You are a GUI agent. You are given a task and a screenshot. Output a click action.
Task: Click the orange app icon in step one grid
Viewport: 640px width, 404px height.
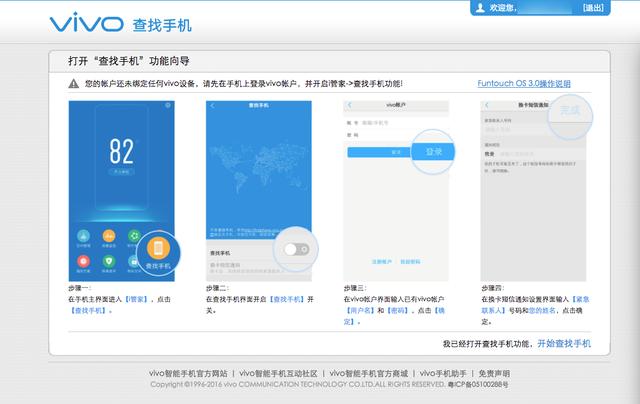pos(109,236)
